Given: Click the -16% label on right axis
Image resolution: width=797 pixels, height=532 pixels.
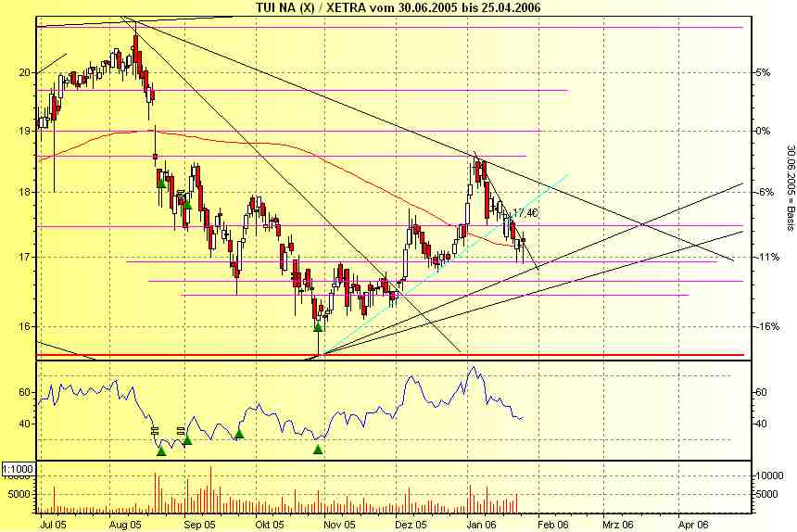Looking at the screenshot, I should (x=766, y=326).
